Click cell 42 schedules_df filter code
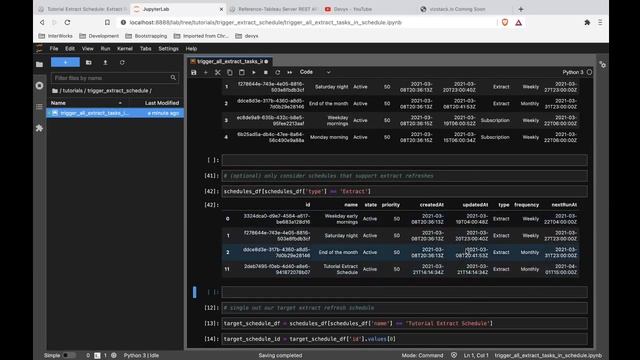 404,191
